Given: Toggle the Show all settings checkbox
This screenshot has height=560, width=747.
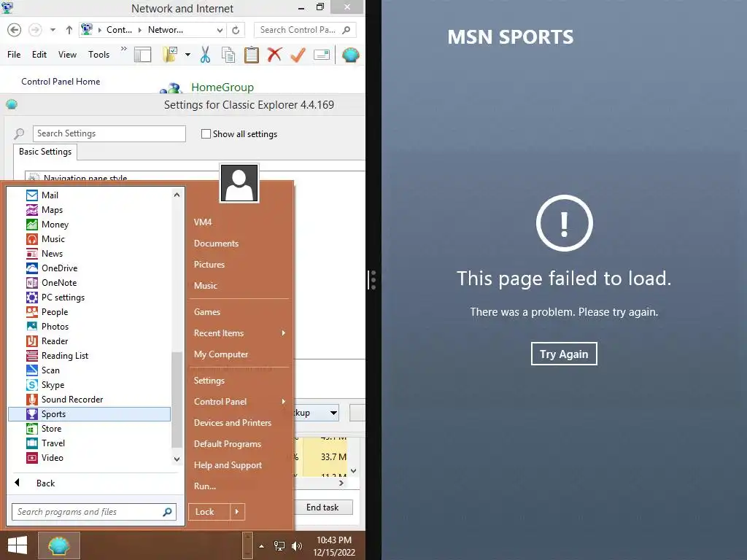Looking at the screenshot, I should 206,134.
